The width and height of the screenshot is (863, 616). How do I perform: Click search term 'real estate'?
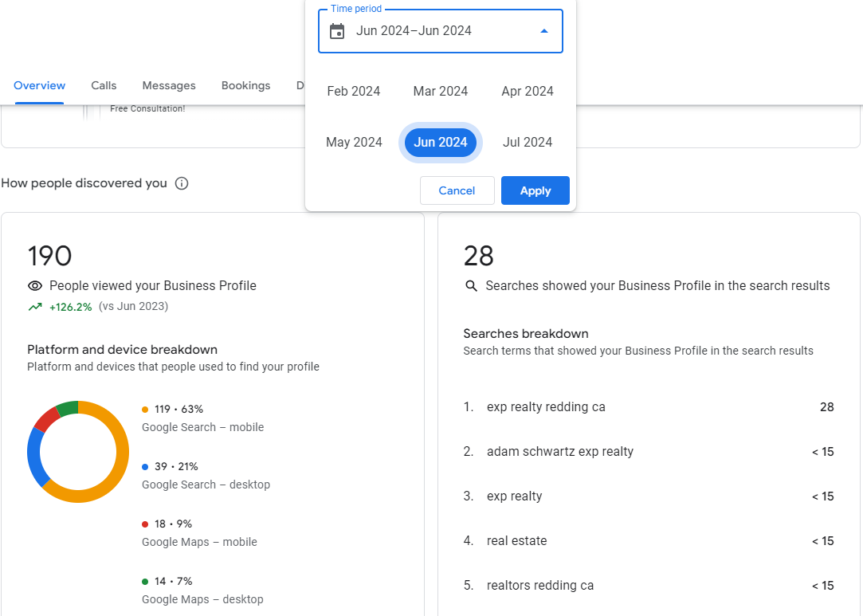pos(517,540)
